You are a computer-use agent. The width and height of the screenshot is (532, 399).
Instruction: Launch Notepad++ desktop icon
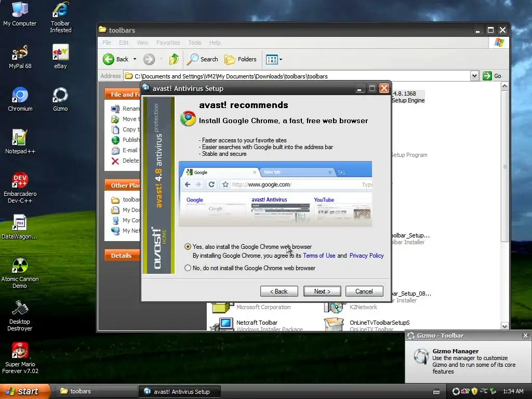(x=20, y=141)
